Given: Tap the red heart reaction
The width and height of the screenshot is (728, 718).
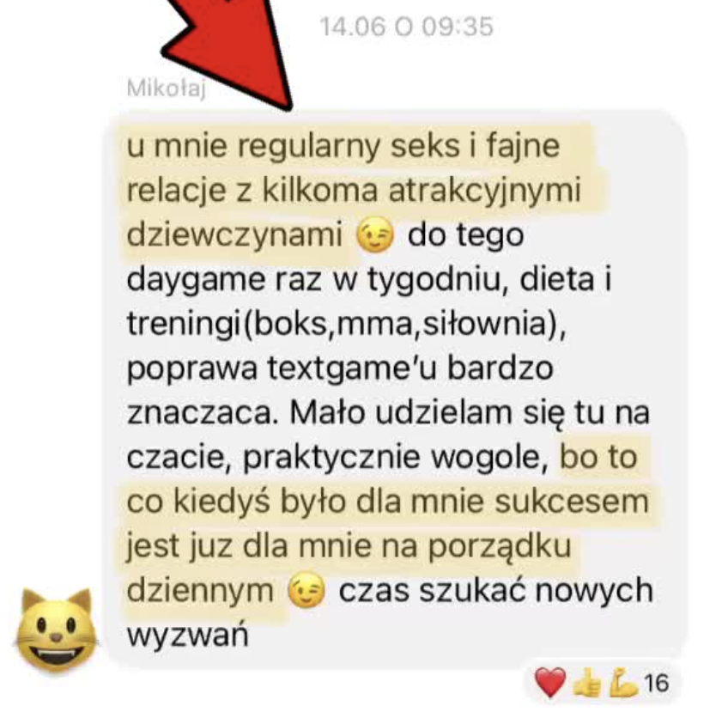Looking at the screenshot, I should tap(550, 682).
